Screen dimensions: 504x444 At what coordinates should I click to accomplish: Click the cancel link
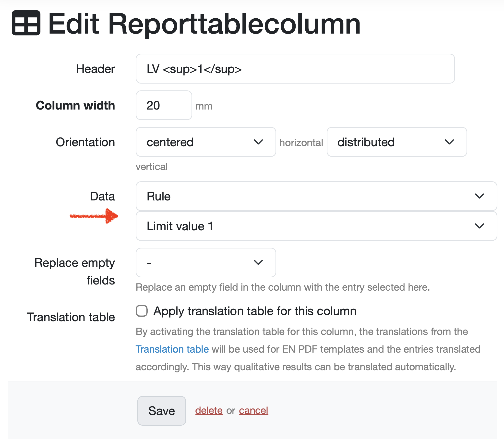pyautogui.click(x=253, y=411)
